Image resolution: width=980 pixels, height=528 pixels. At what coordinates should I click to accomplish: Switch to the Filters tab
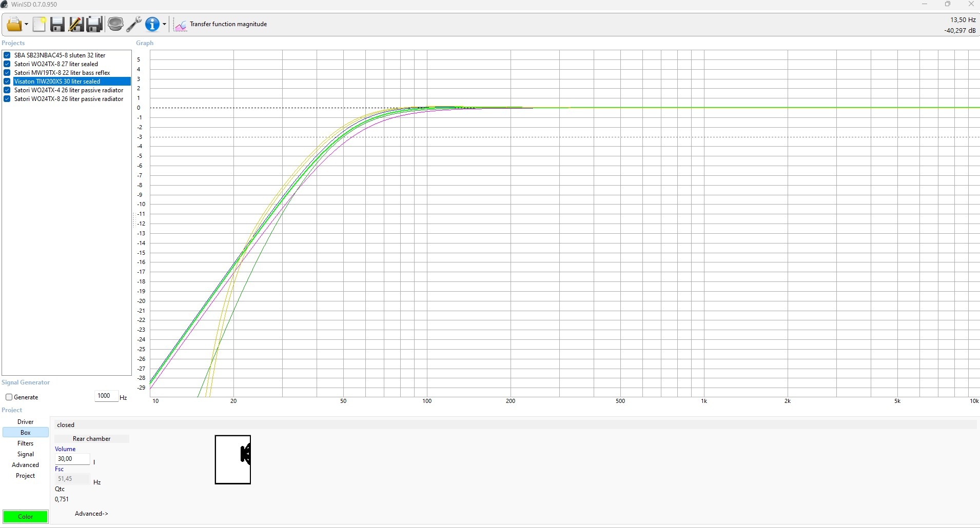26,443
